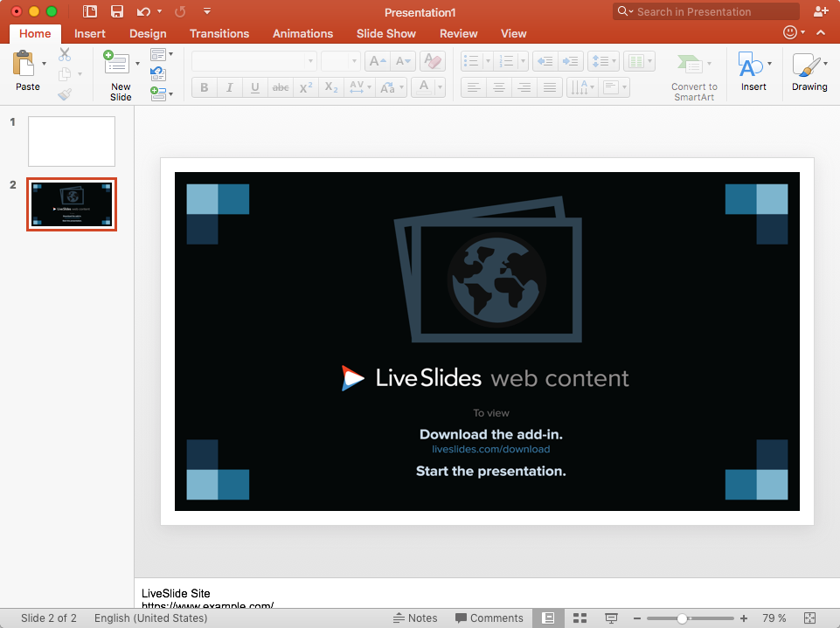Click the Paste clipboard icon
Viewport: 840px width, 628px height.
click(23, 64)
